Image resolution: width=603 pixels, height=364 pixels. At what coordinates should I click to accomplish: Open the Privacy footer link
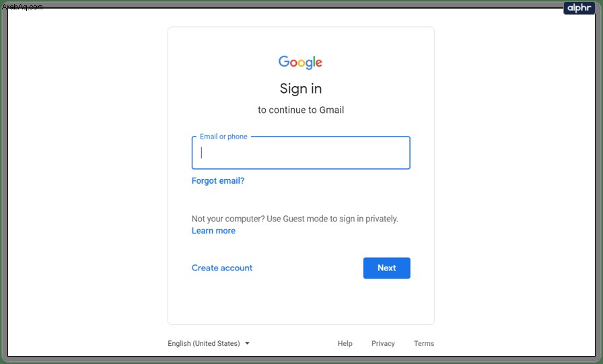(383, 343)
